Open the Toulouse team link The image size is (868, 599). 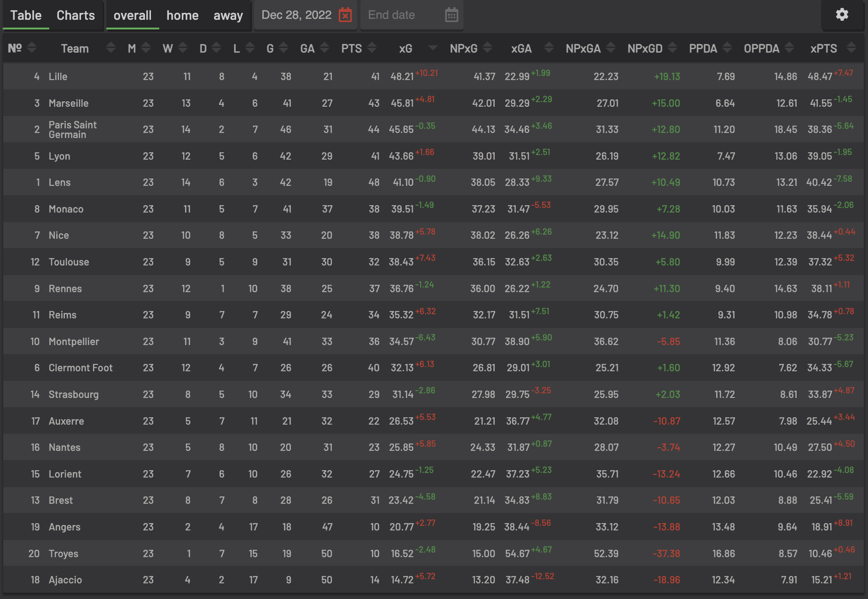69,262
